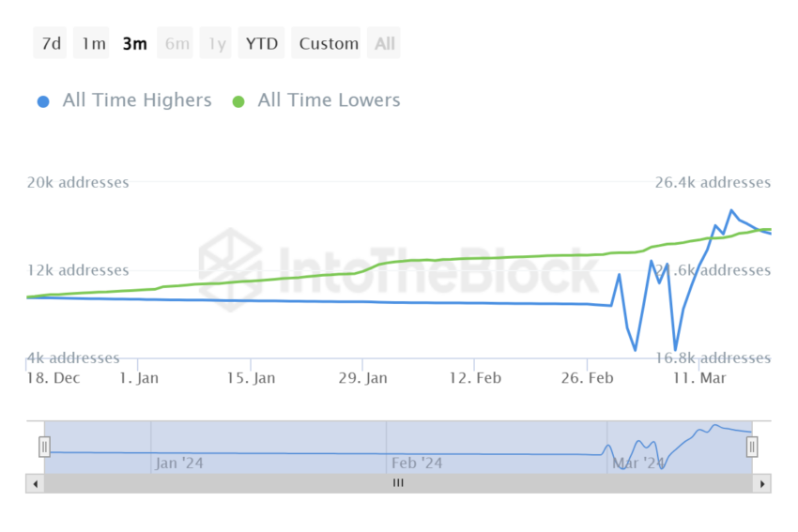Click the Feb '24 navigator marker
The width and height of the screenshot is (798, 532).
tap(417, 464)
